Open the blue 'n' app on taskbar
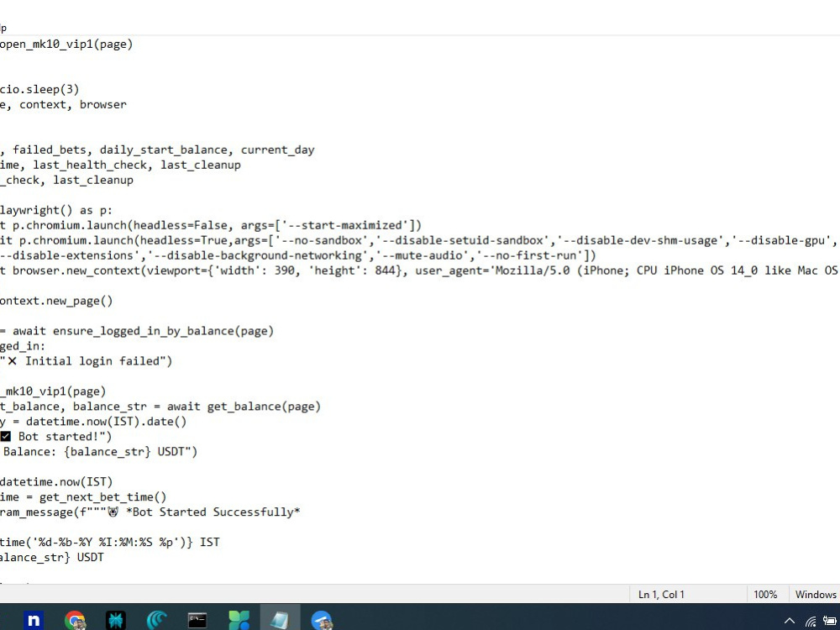 point(34,620)
